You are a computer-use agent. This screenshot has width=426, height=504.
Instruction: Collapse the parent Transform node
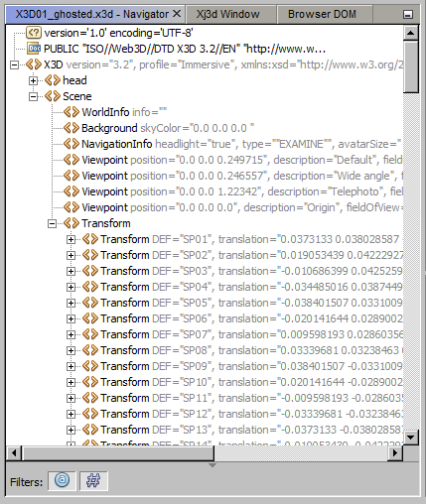coord(52,223)
